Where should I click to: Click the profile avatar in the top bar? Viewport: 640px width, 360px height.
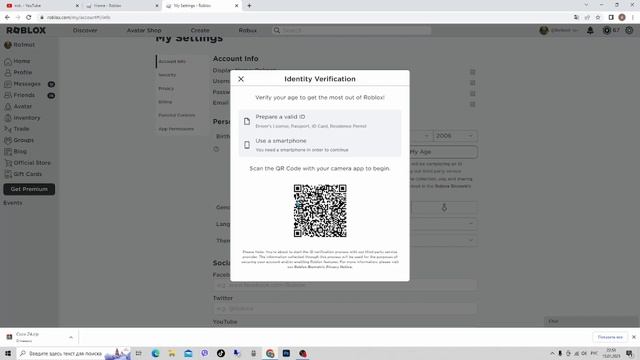click(544, 30)
